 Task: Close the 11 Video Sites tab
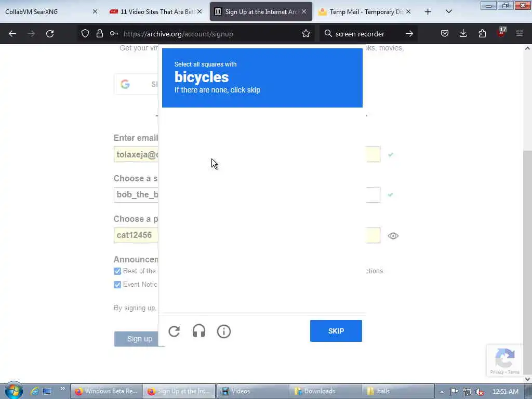199,12
